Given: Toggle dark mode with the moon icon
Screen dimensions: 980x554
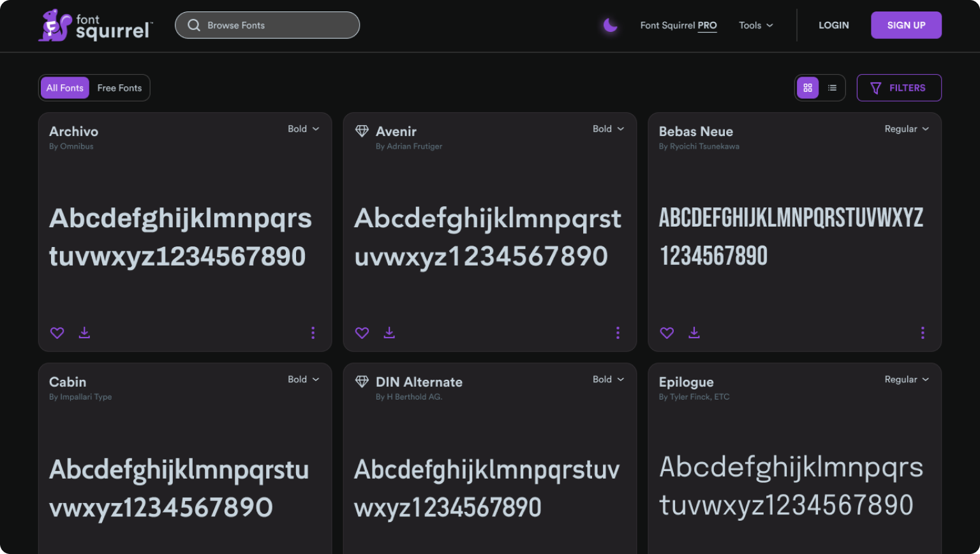Looking at the screenshot, I should pyautogui.click(x=611, y=25).
